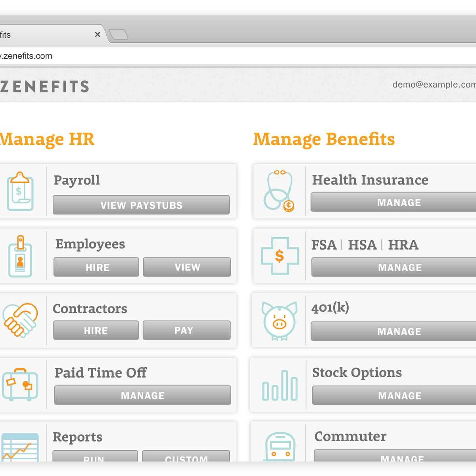Viewport: 476px width, 476px height.
Task: Click the FSA medical cross icon
Action: (x=280, y=256)
